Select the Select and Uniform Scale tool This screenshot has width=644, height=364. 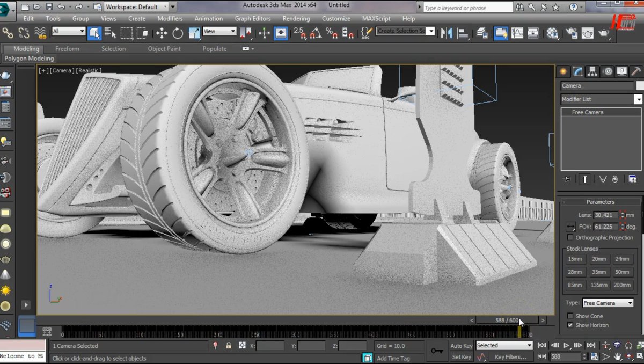tap(193, 33)
